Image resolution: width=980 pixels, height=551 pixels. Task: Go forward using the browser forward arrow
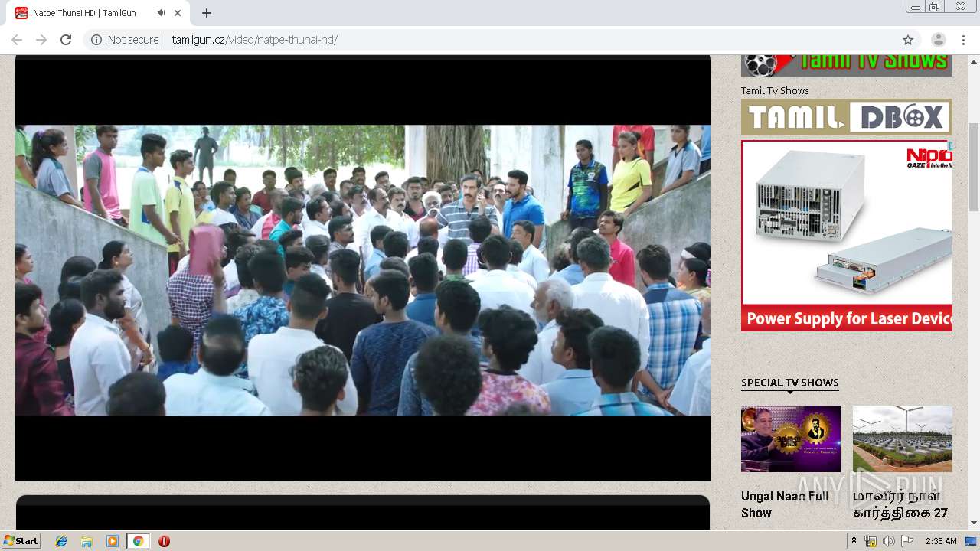point(41,40)
